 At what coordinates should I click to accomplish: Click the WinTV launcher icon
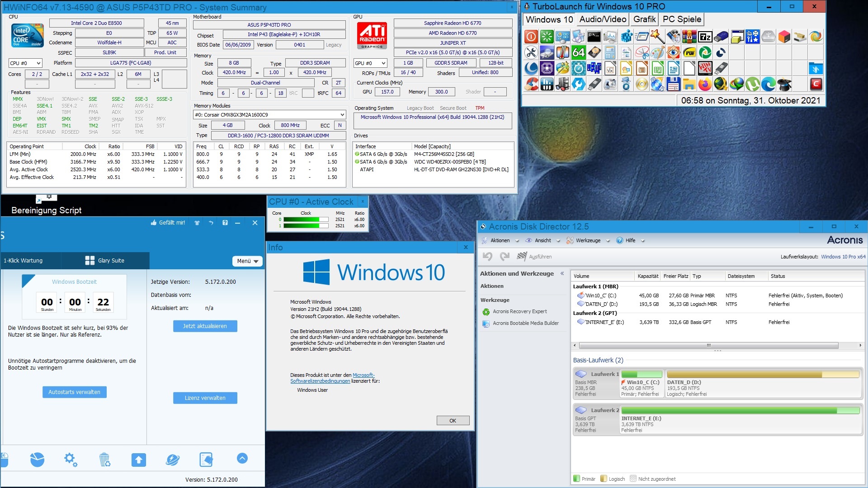(705, 68)
